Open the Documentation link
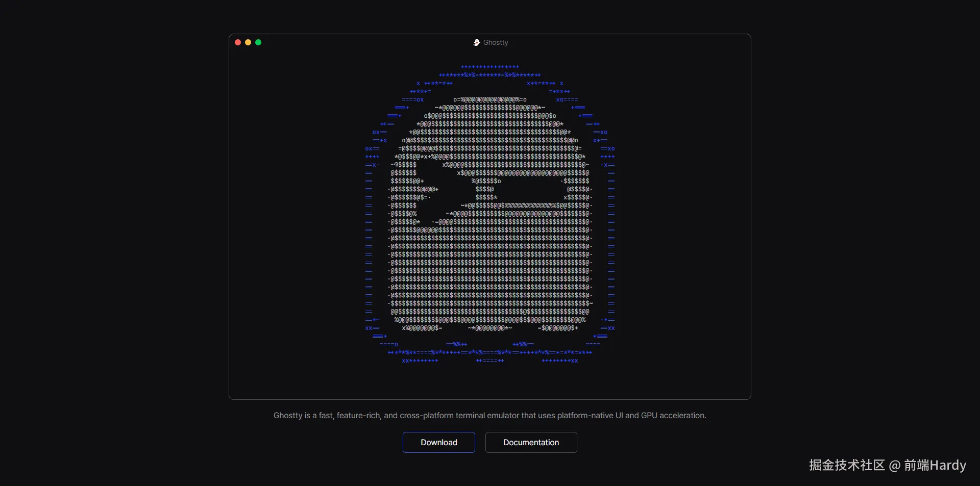The height and width of the screenshot is (486, 980). click(531, 442)
